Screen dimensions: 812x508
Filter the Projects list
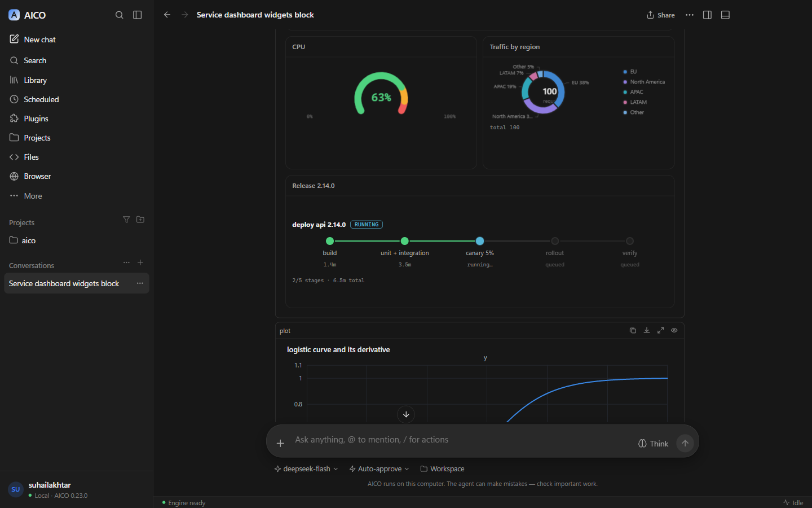coord(126,220)
